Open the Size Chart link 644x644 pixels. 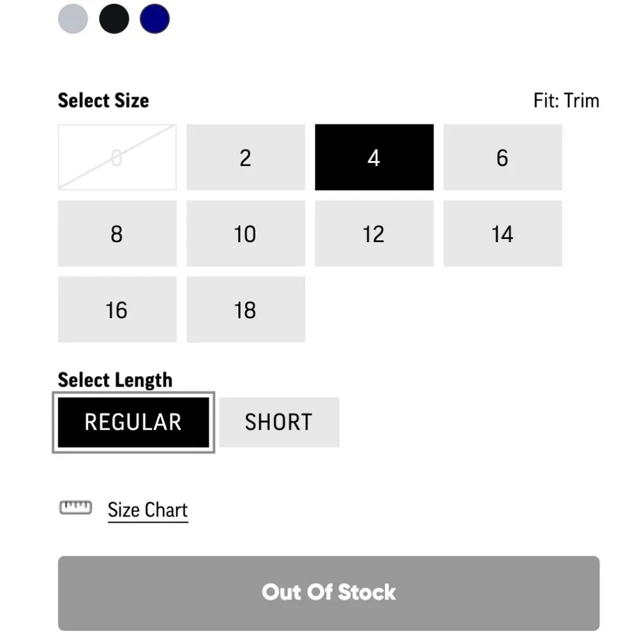coord(147,510)
